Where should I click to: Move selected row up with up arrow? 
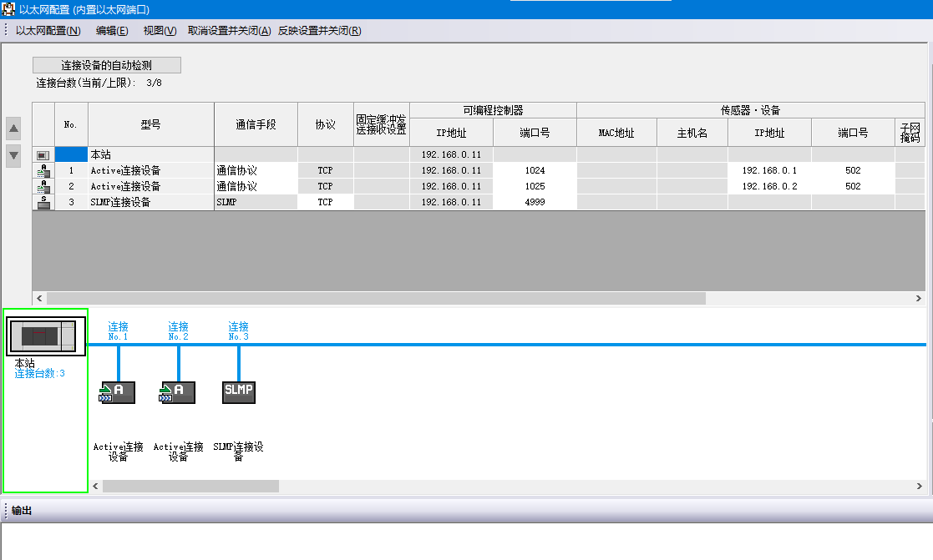tap(14, 129)
